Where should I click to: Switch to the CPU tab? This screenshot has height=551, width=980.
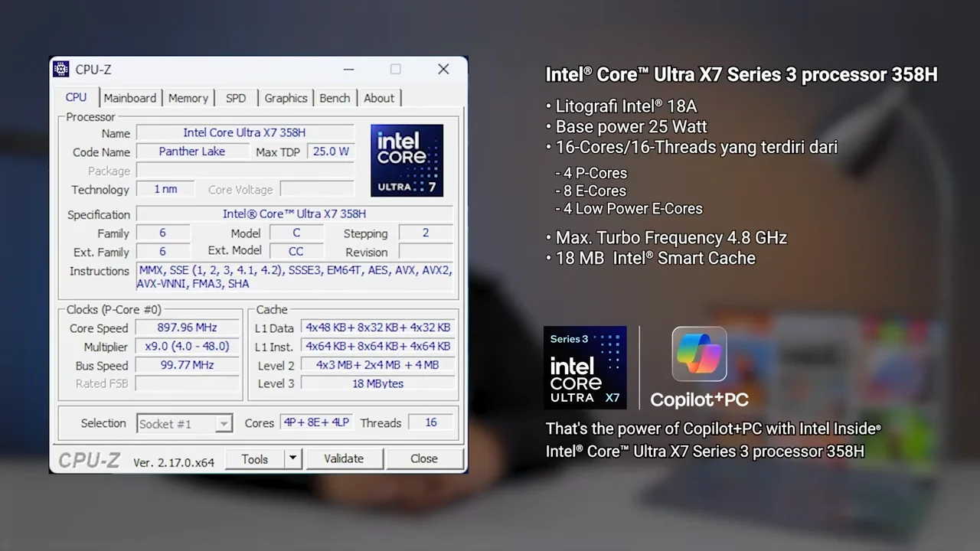click(x=76, y=97)
